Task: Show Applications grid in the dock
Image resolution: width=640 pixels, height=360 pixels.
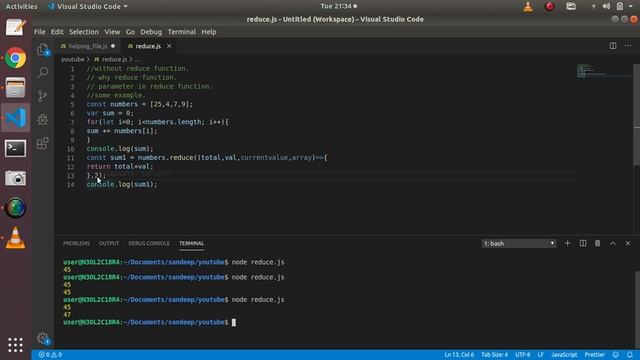Action: pyautogui.click(x=16, y=345)
